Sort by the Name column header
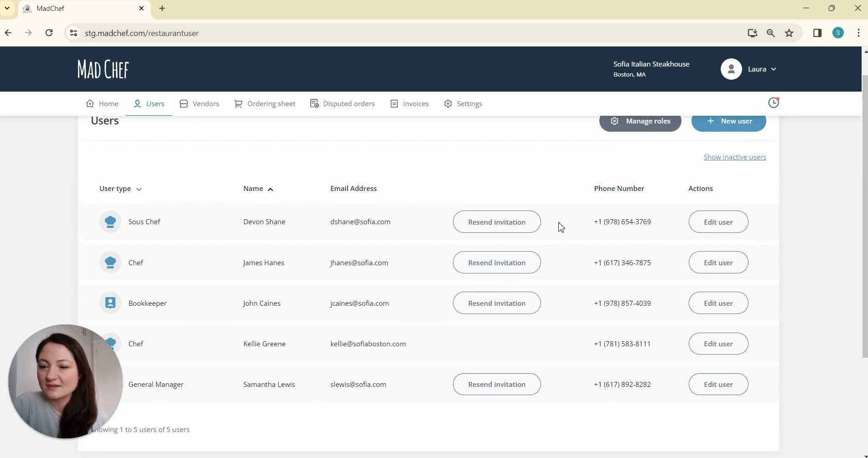Screen dimensions: 868x458 click(258, 189)
